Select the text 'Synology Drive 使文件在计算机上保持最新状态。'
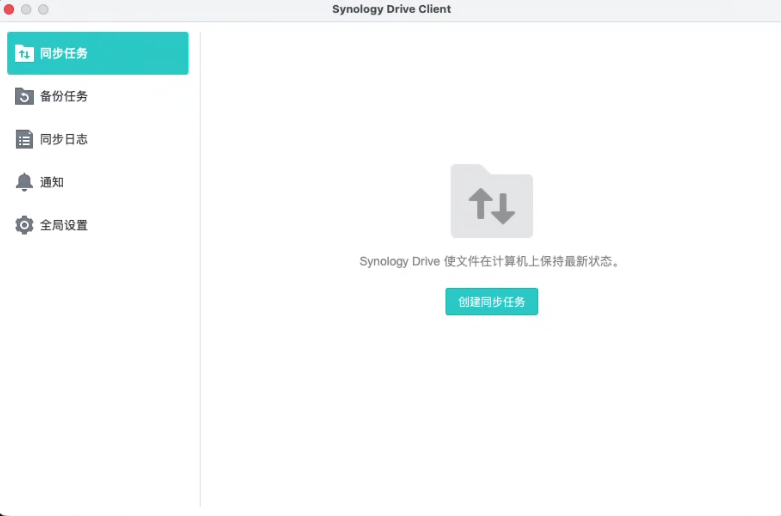The height and width of the screenshot is (516, 781). tap(490, 261)
